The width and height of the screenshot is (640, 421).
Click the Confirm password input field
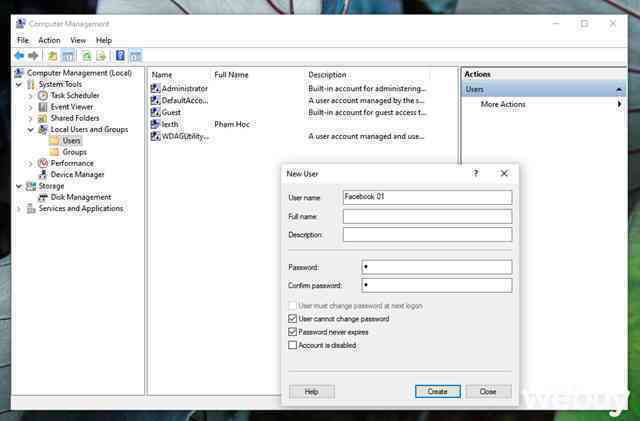click(x=436, y=285)
